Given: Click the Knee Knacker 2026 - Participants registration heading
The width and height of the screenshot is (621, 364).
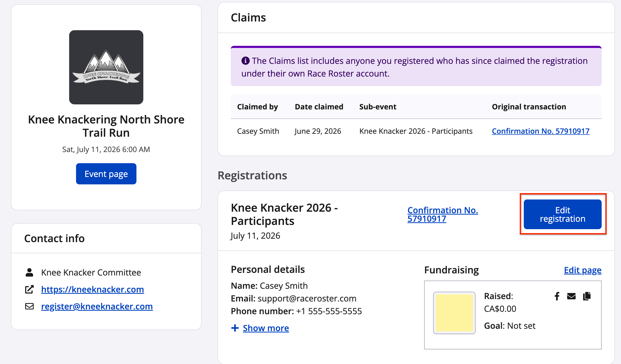Looking at the screenshot, I should 285,214.
